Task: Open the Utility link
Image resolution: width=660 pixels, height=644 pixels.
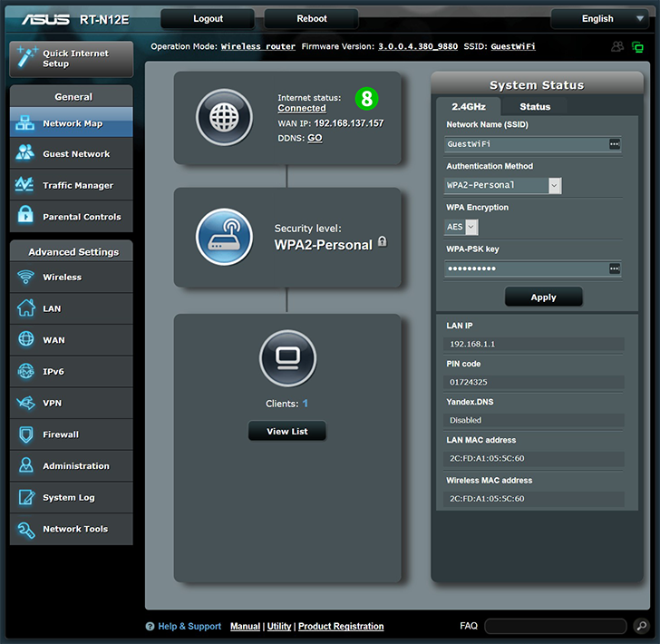Action: coord(279,626)
